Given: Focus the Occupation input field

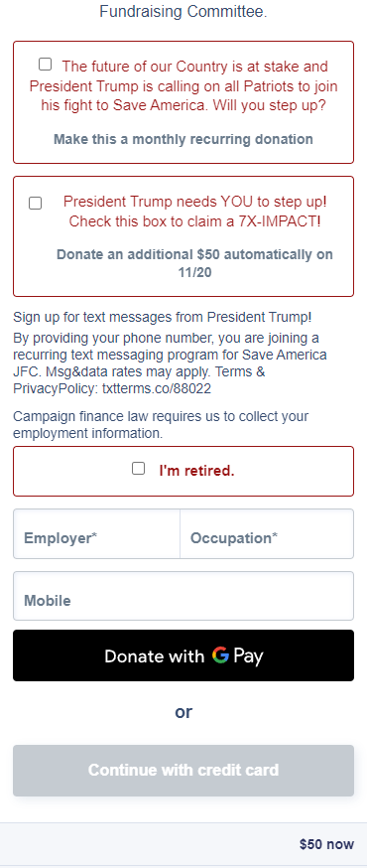Looking at the screenshot, I should [267, 533].
